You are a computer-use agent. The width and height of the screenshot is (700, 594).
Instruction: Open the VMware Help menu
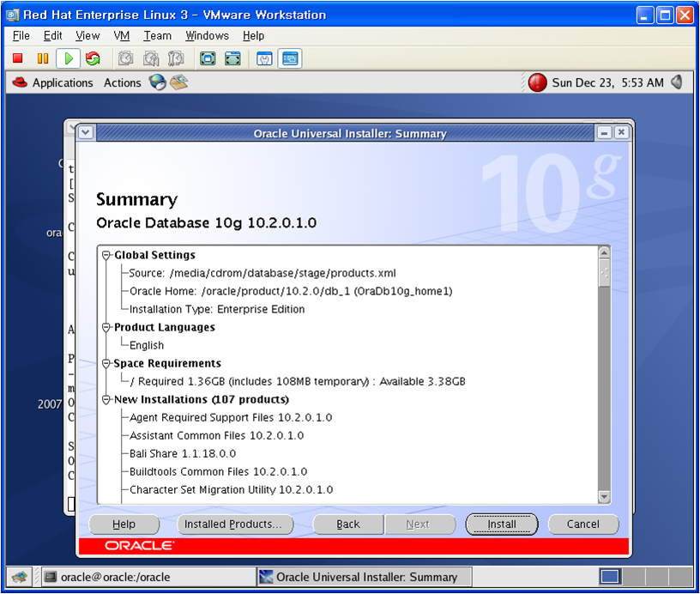(x=254, y=36)
